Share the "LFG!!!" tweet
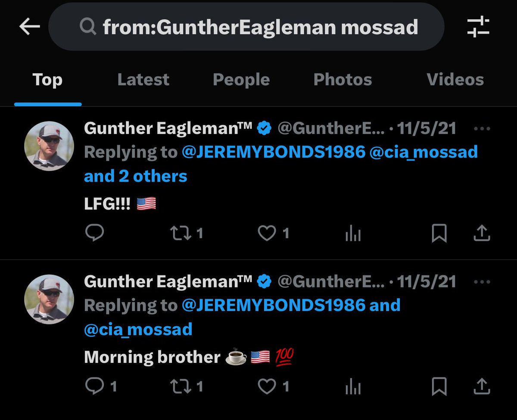The width and height of the screenshot is (517, 420). pos(482,233)
